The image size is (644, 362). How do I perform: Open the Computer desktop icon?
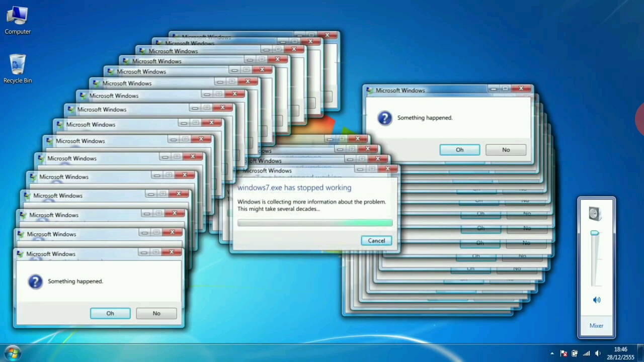click(18, 20)
